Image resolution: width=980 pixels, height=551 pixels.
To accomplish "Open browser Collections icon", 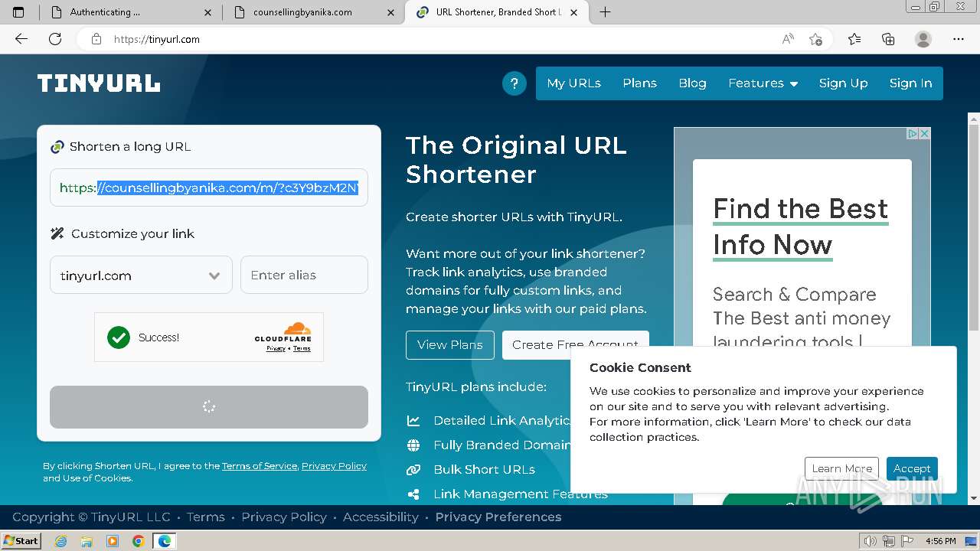I will coord(888,39).
